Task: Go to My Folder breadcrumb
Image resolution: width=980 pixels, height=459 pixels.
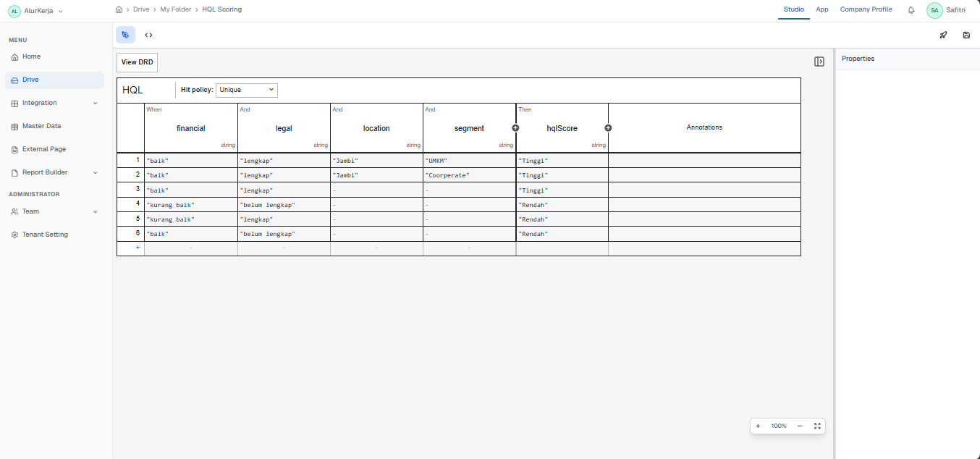Action: coord(176,9)
